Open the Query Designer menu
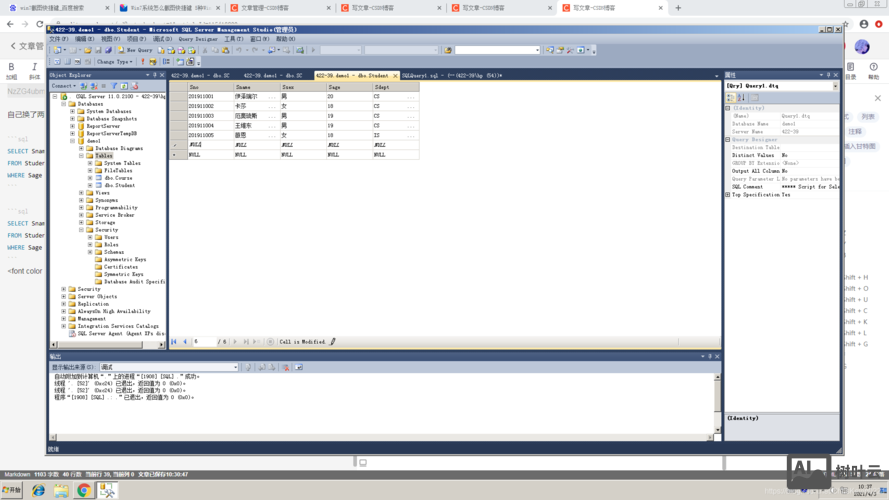Viewport: 889px width, 500px height. pos(198,39)
